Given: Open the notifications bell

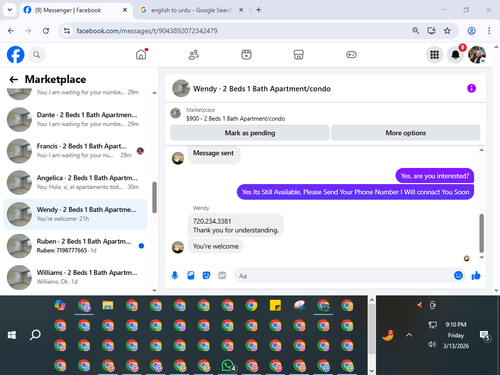Looking at the screenshot, I should click(x=455, y=55).
